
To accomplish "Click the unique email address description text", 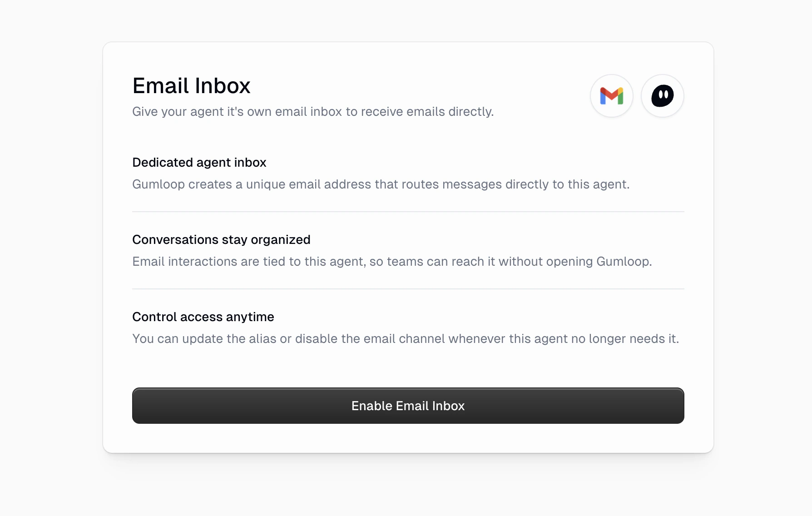I will point(381,184).
